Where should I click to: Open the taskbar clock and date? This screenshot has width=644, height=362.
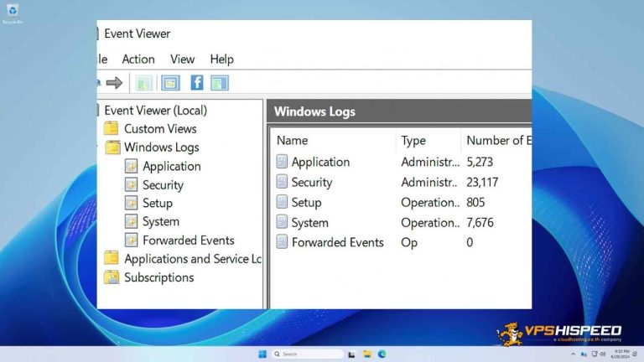coord(621,354)
